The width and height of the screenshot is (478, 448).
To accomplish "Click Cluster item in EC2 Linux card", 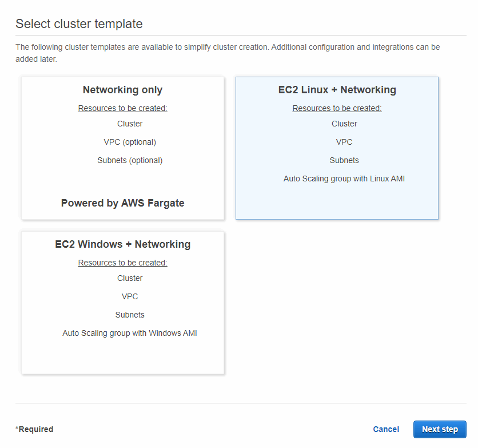I will click(x=344, y=124).
